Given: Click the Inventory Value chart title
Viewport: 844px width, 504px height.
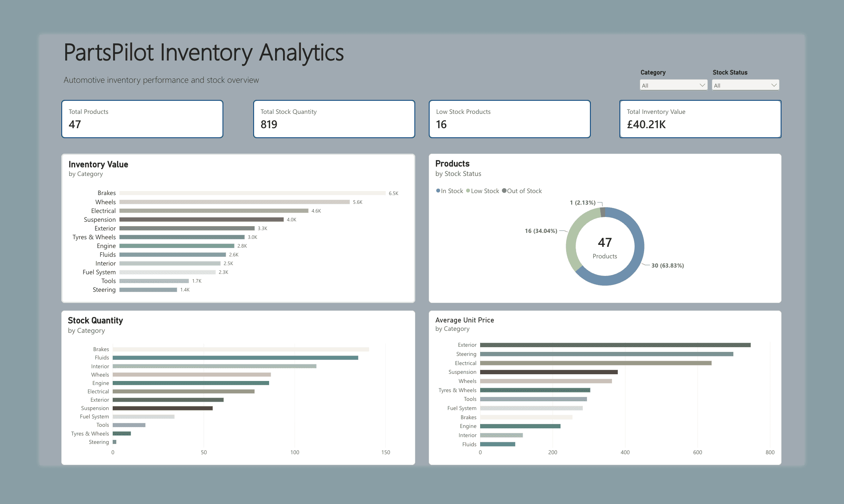Looking at the screenshot, I should [x=98, y=164].
